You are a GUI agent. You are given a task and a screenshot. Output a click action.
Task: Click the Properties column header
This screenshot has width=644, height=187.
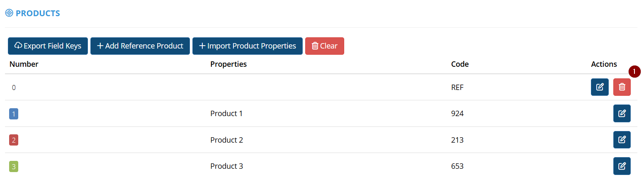pos(228,64)
